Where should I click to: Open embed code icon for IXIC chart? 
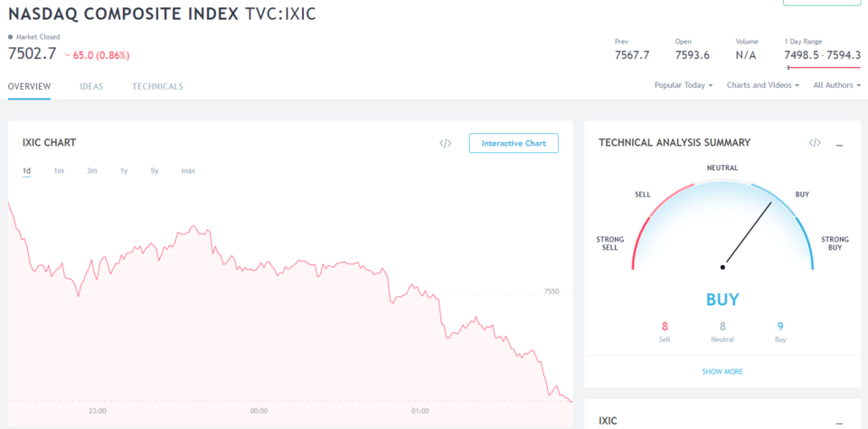click(446, 143)
